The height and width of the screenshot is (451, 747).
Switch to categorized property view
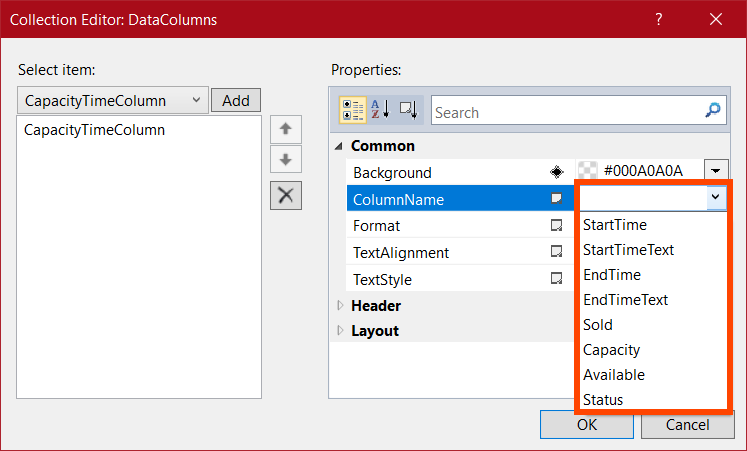coord(353,111)
